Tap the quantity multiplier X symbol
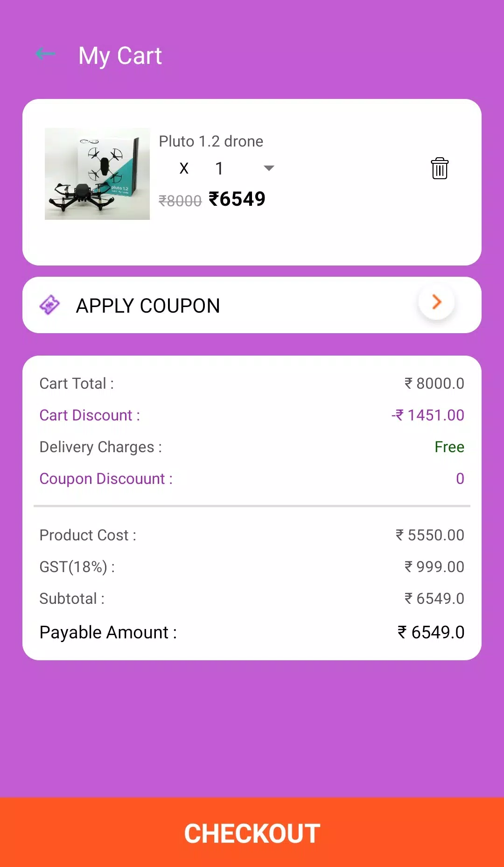 click(184, 168)
